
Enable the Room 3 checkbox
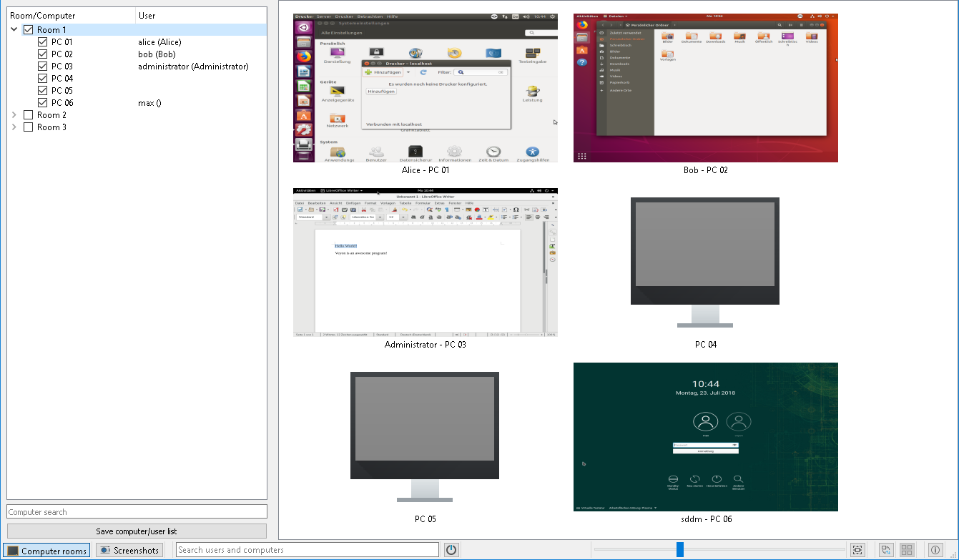pyautogui.click(x=29, y=127)
